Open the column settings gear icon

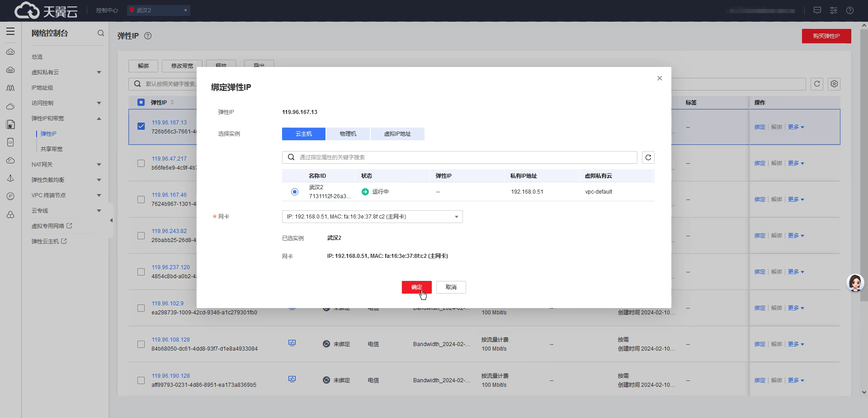click(834, 84)
